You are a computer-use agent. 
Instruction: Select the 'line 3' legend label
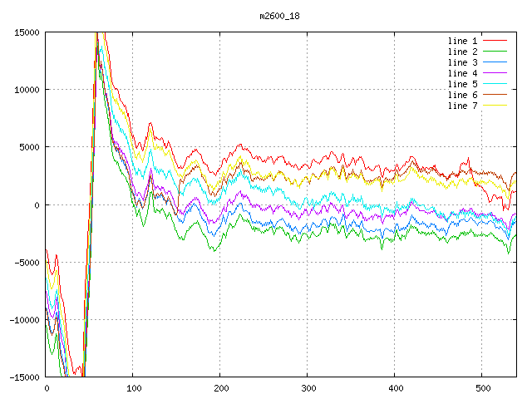(463, 62)
